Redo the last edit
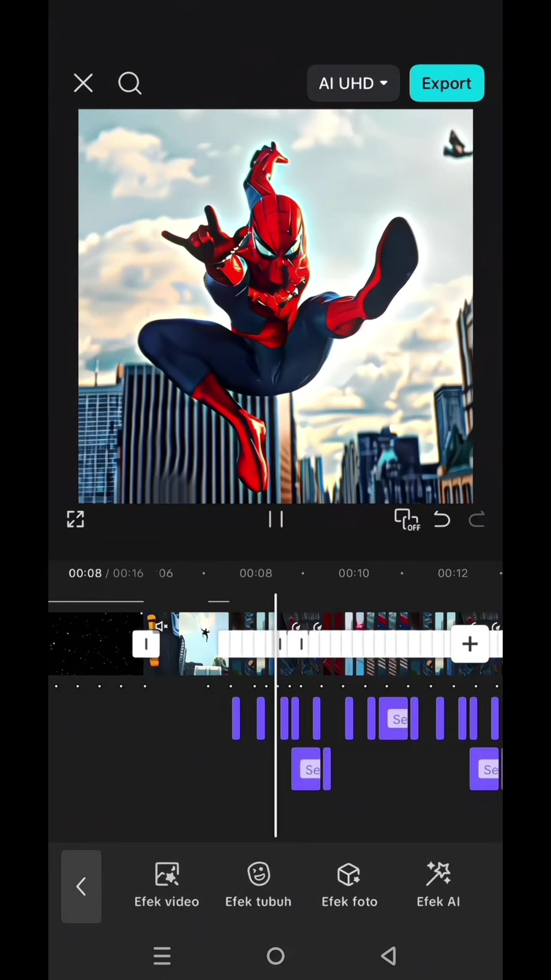The height and width of the screenshot is (980, 551). (476, 519)
